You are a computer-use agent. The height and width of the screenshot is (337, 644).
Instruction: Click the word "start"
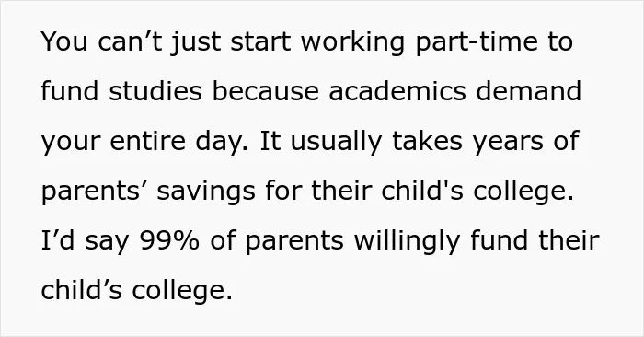[x=260, y=42]
